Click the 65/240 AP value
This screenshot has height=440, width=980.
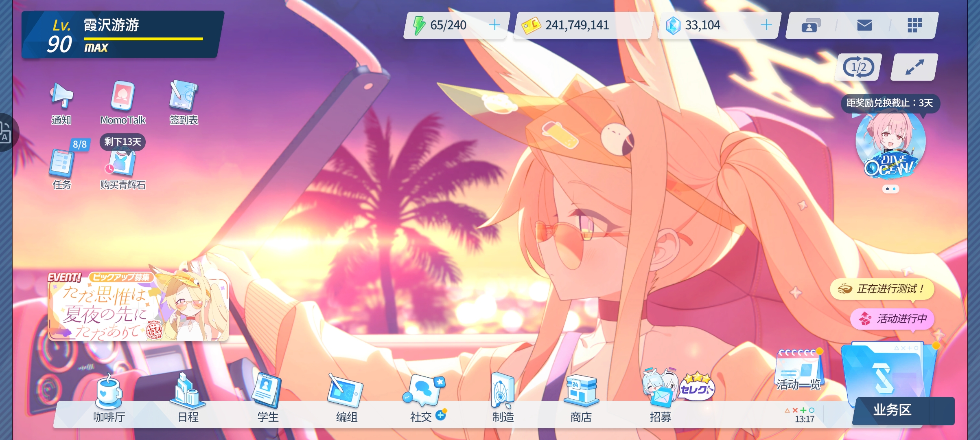448,25
